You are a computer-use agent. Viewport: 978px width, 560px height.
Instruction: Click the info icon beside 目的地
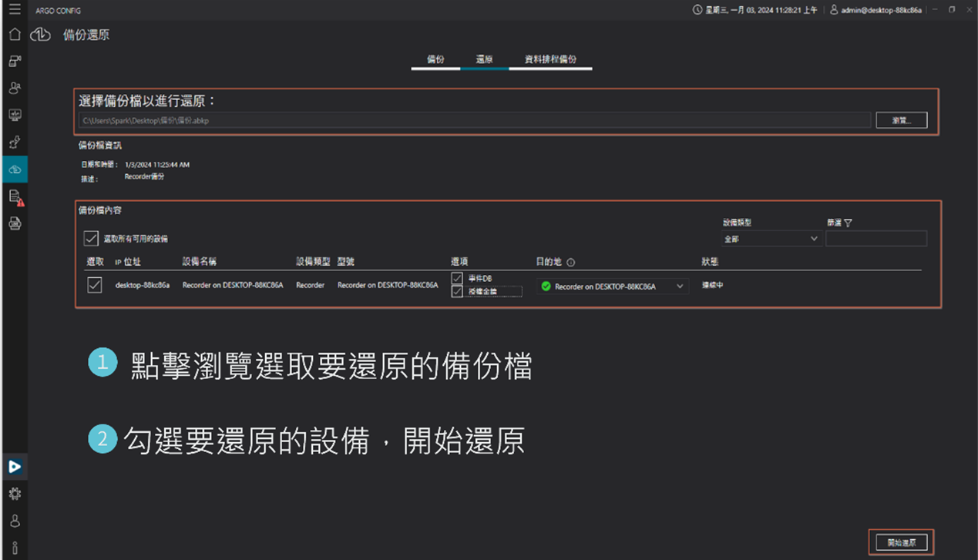[571, 263]
